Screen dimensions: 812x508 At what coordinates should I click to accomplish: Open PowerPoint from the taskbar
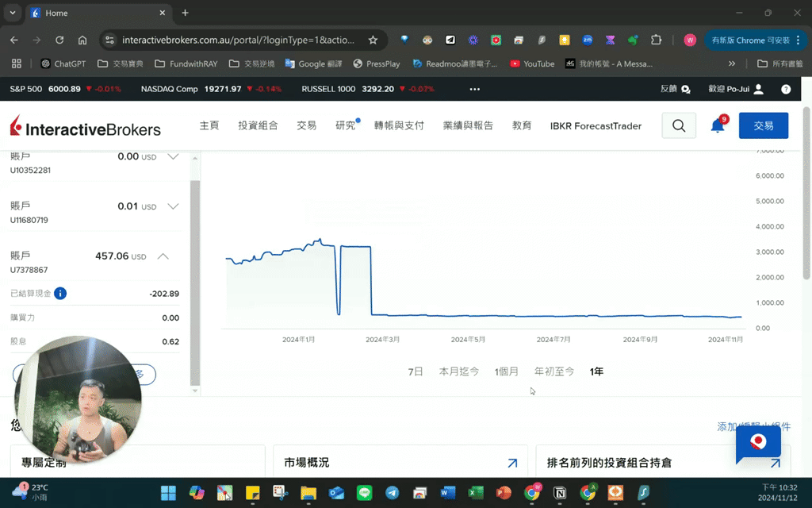[504, 492]
